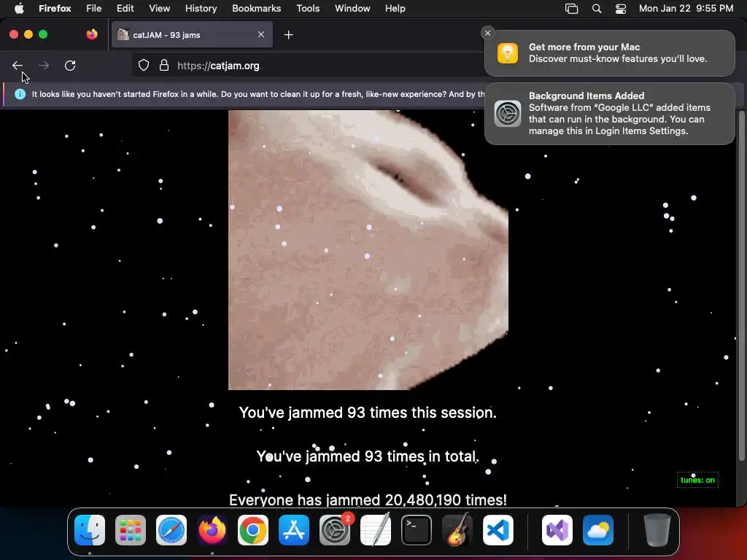This screenshot has width=747, height=560.
Task: Open TextEdit from the Dock
Action: click(376, 530)
